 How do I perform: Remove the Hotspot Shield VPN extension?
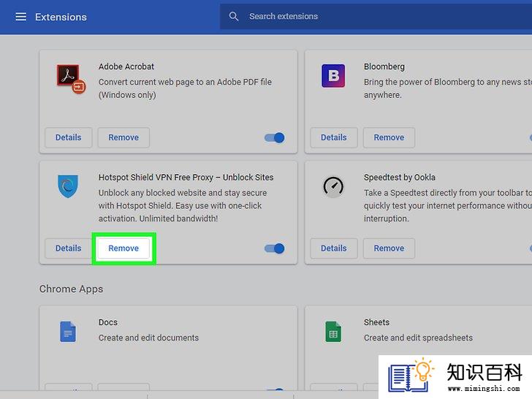coord(123,248)
